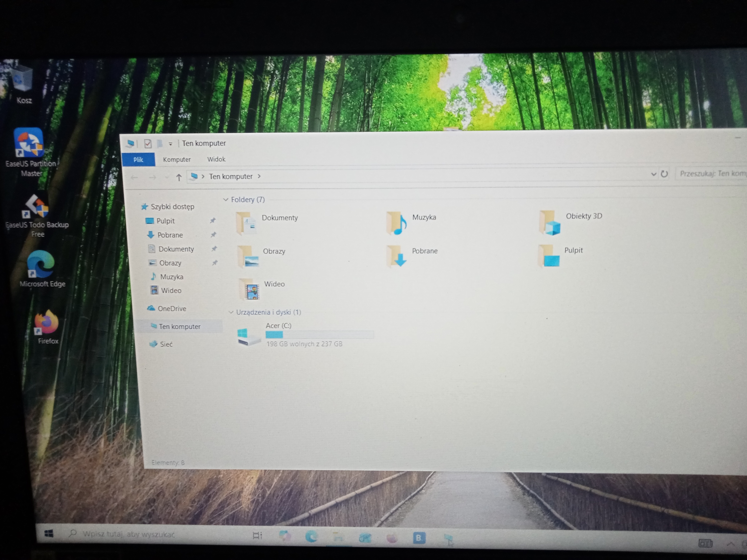Open the Muzyka folder icon
Screen dimensions: 747x560
pos(397,223)
